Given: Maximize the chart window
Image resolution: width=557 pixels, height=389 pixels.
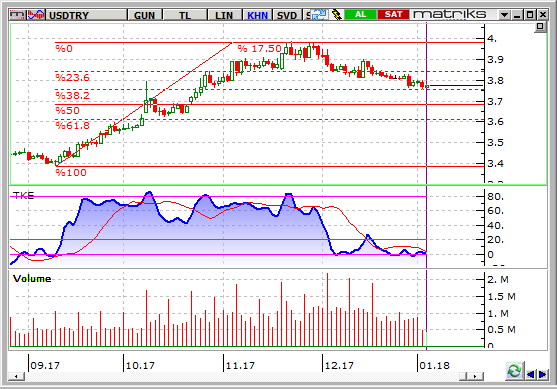Looking at the screenshot, I should coord(530,15).
